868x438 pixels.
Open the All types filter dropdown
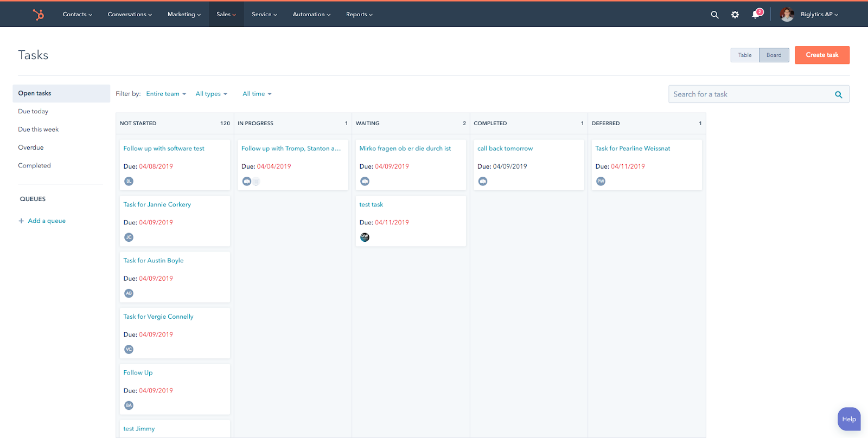[211, 94]
